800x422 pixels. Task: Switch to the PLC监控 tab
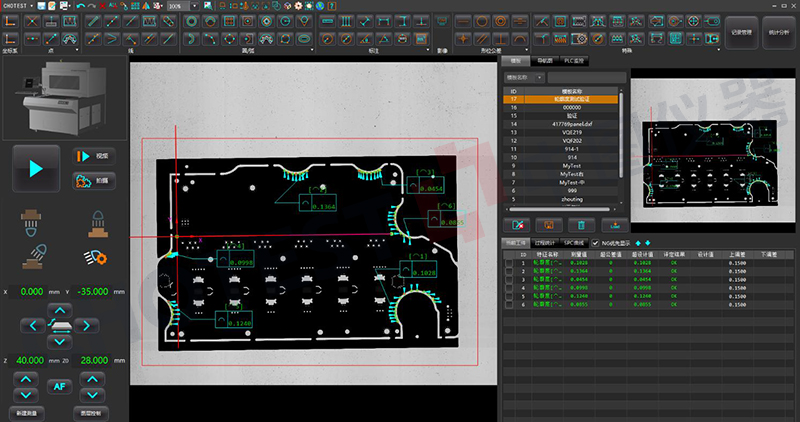[572, 61]
